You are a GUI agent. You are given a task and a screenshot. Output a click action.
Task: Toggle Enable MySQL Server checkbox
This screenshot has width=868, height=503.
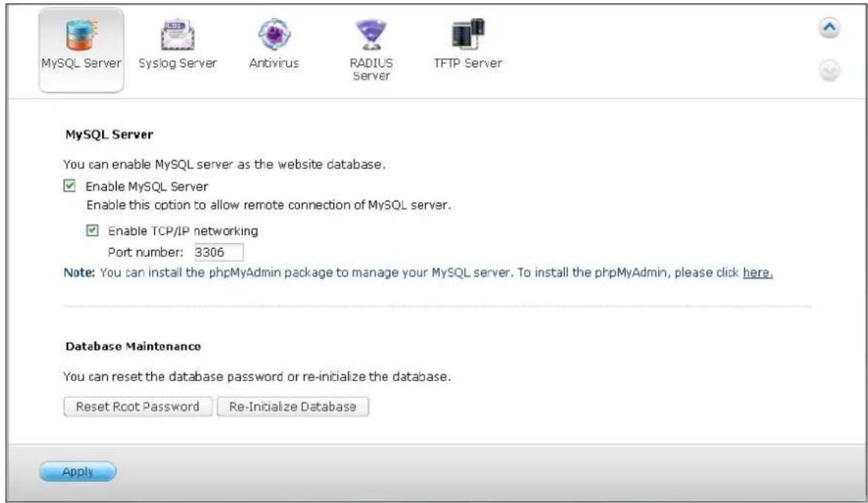(x=69, y=185)
